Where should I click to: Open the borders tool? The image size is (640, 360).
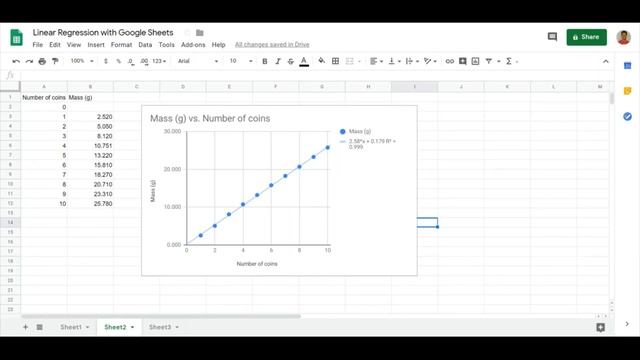tap(336, 61)
